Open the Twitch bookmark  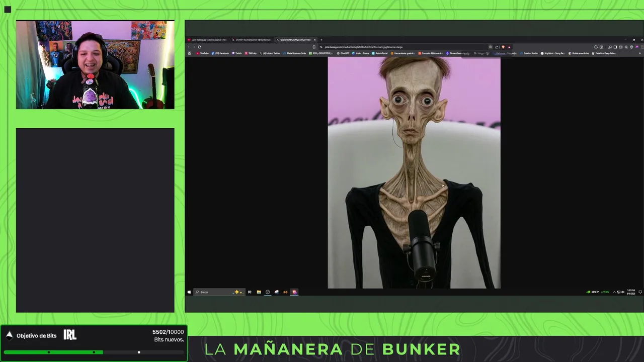click(236, 53)
